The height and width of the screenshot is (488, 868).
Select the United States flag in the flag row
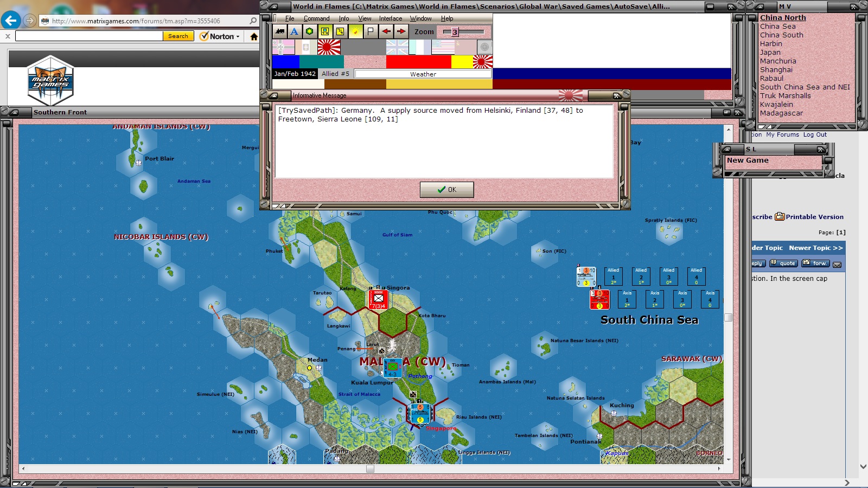coord(443,47)
